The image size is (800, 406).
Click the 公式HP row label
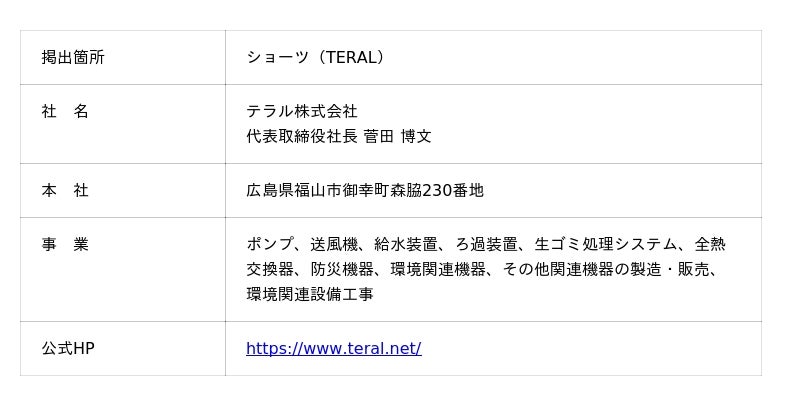[68, 348]
